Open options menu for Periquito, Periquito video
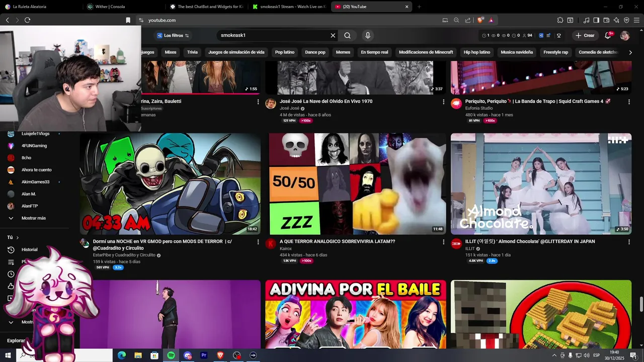Viewport: 644px width, 362px height. coord(629,102)
